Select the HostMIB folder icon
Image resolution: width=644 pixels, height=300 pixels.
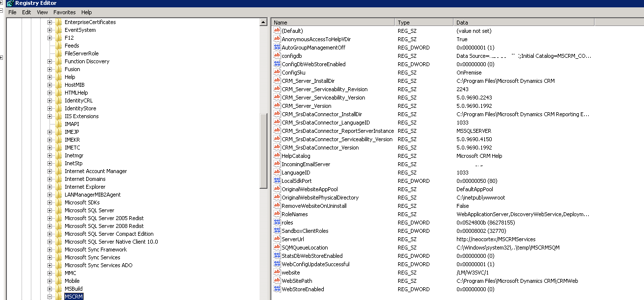(59, 85)
